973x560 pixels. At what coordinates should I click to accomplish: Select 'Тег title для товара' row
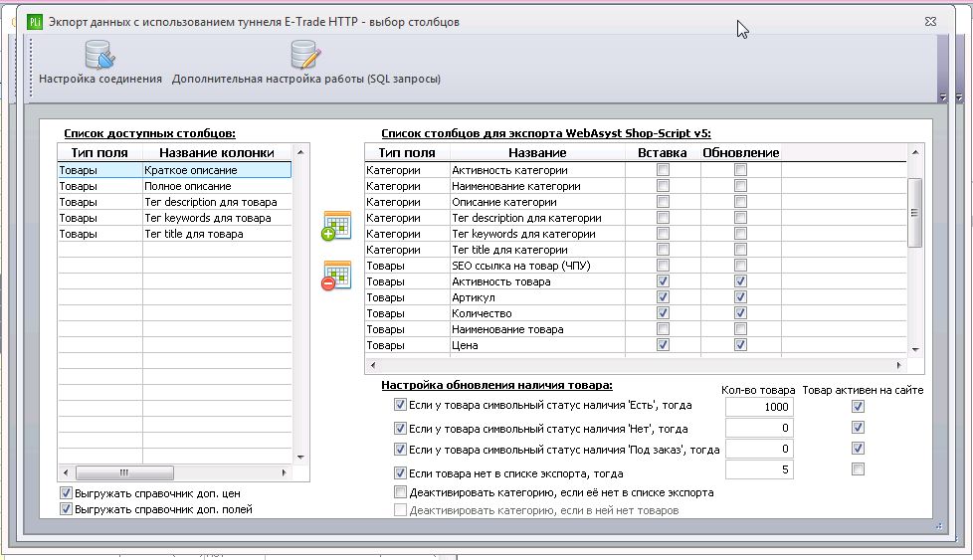[x=174, y=234]
